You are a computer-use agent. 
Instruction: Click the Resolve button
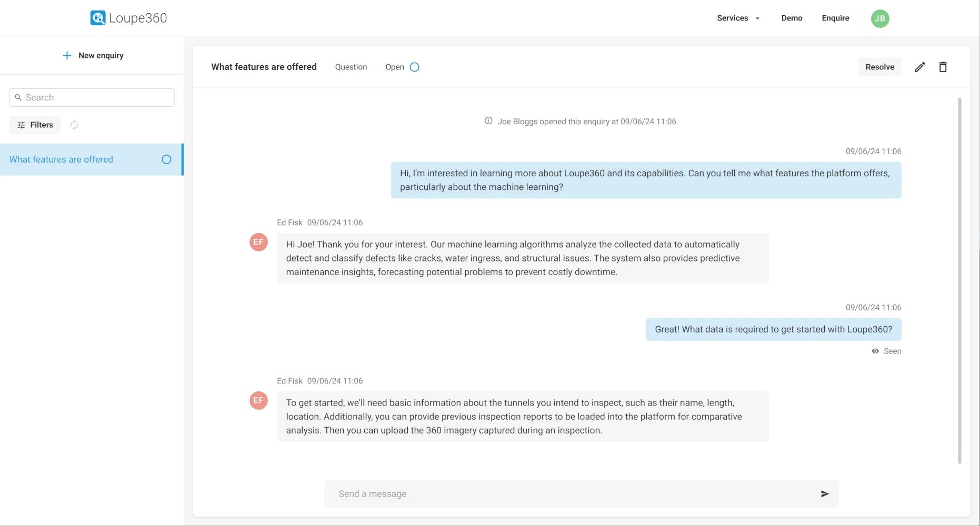coord(879,67)
